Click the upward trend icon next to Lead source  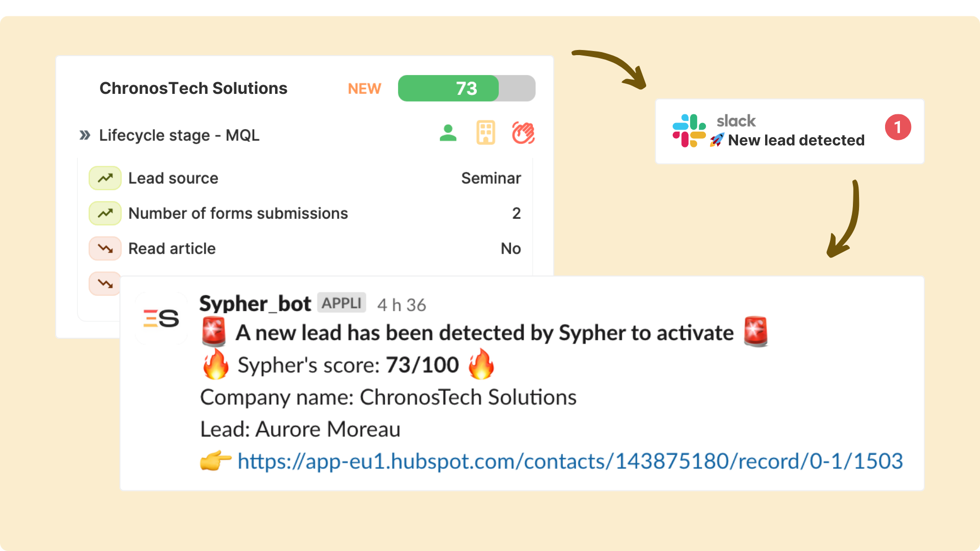(x=104, y=178)
